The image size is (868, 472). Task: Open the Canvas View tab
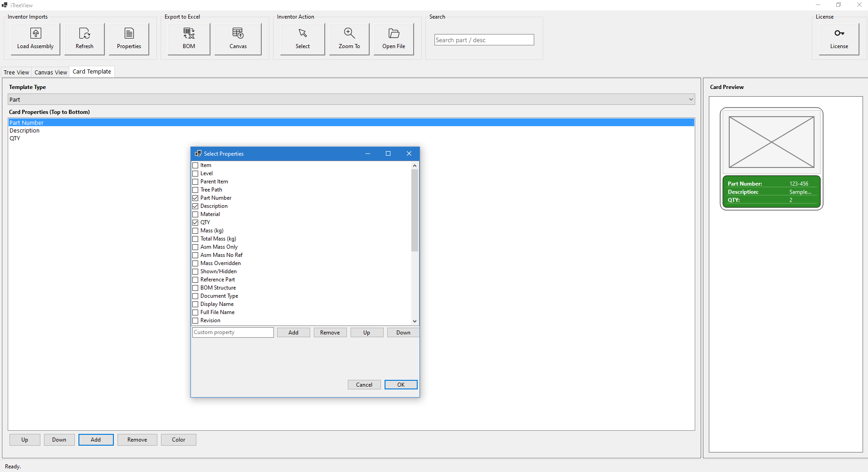tap(50, 72)
